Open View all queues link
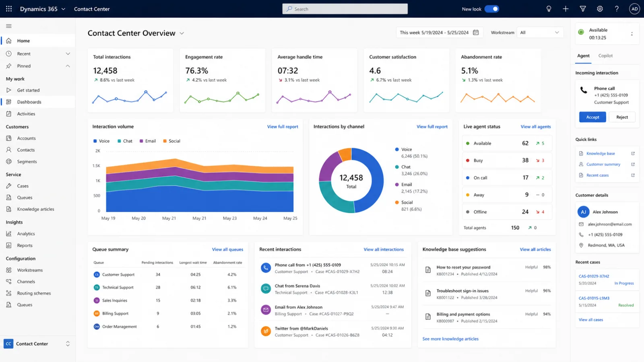 click(227, 249)
